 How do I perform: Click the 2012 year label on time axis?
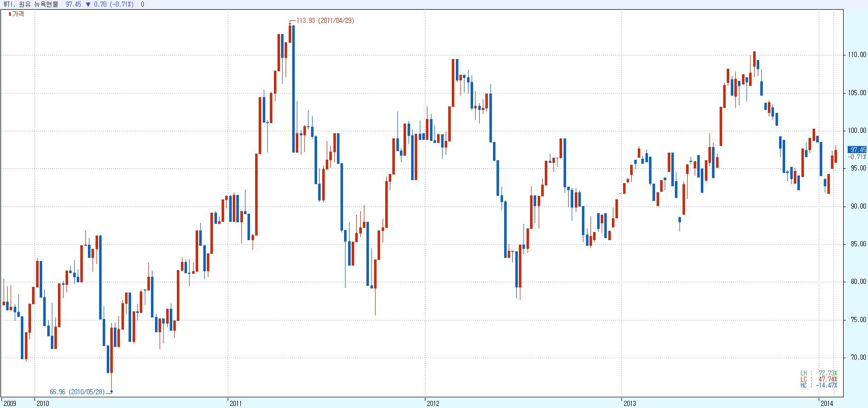coord(433,403)
